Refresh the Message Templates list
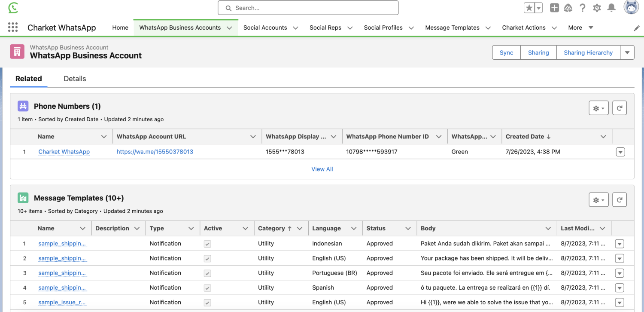 pos(619,200)
